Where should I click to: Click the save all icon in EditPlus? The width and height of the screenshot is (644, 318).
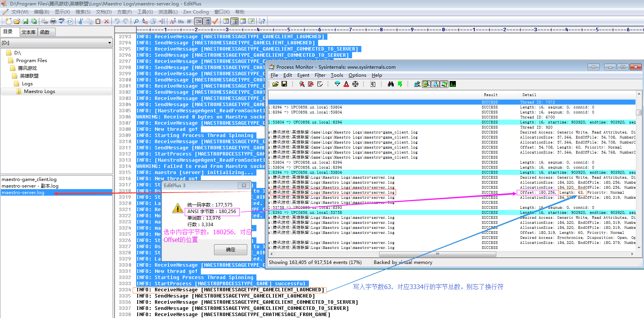click(34, 21)
